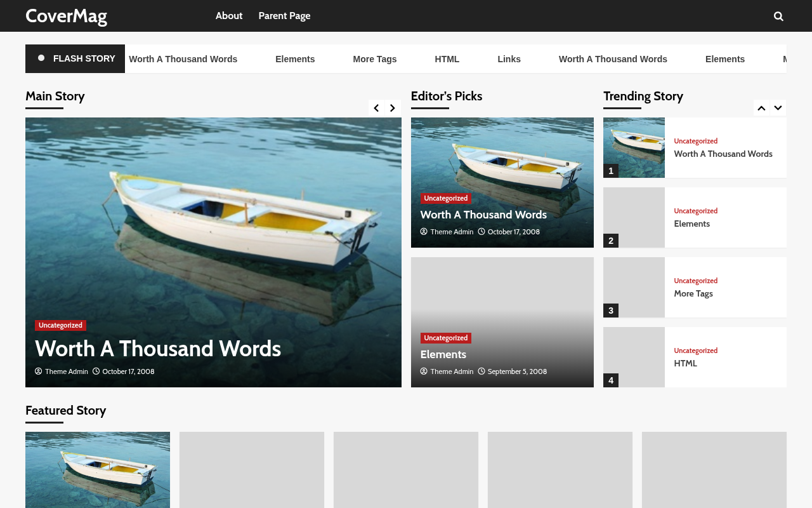Screen dimensions: 812x508
Task: Open Elements title in Trending Story
Action: coord(692,224)
